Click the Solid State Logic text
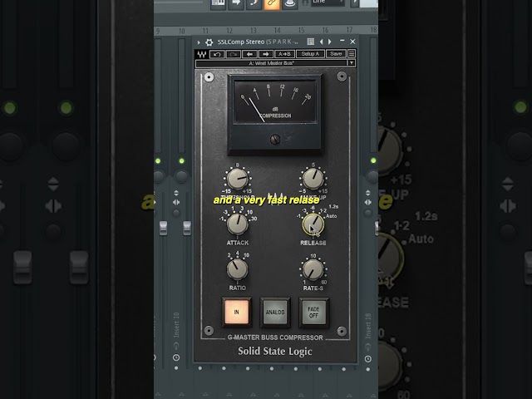The width and height of the screenshot is (532, 399). tap(275, 351)
